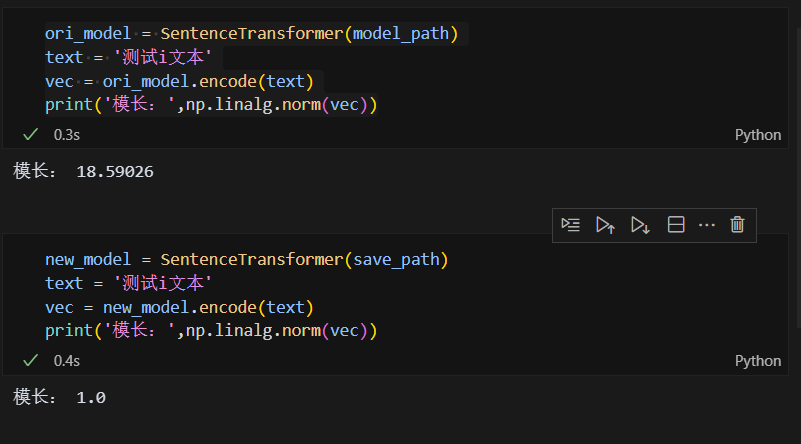Place cursor on ori_model assignment line

(x=251, y=34)
